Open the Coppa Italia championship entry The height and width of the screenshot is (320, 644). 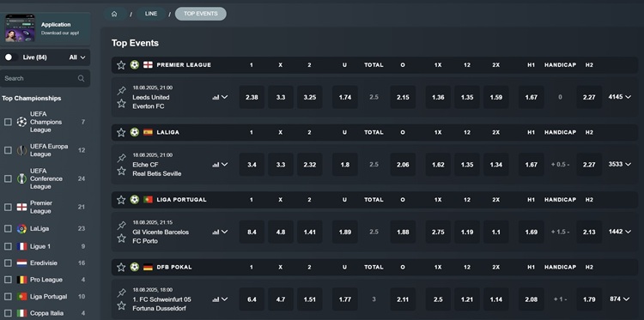(46, 313)
